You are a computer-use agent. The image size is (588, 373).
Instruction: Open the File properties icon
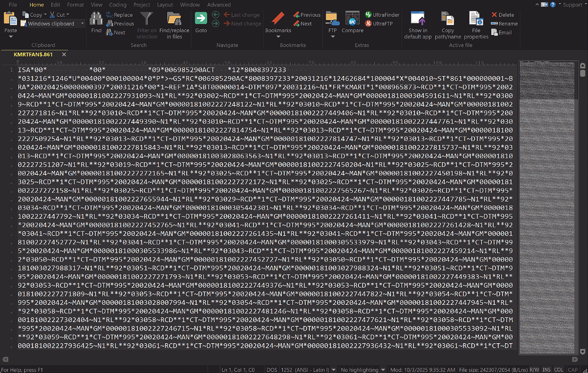click(x=476, y=19)
